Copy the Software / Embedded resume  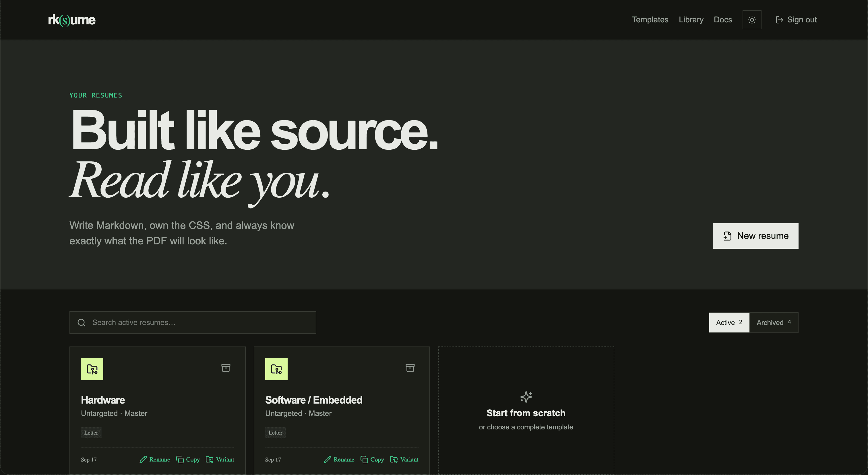pos(372,460)
